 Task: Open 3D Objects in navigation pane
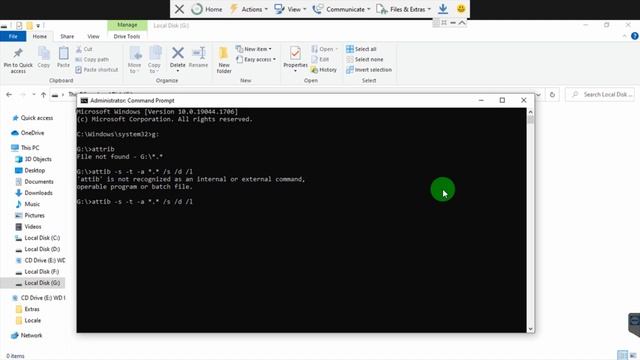[33, 159]
